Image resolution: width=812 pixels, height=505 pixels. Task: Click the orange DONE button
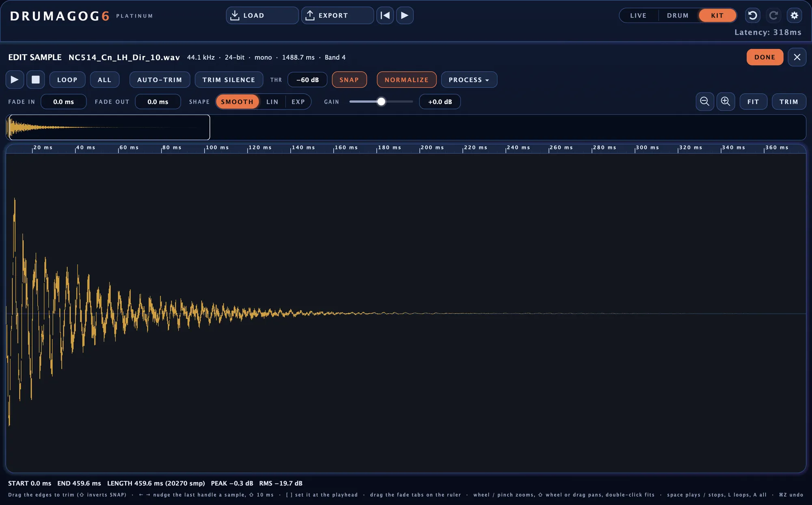pos(765,57)
